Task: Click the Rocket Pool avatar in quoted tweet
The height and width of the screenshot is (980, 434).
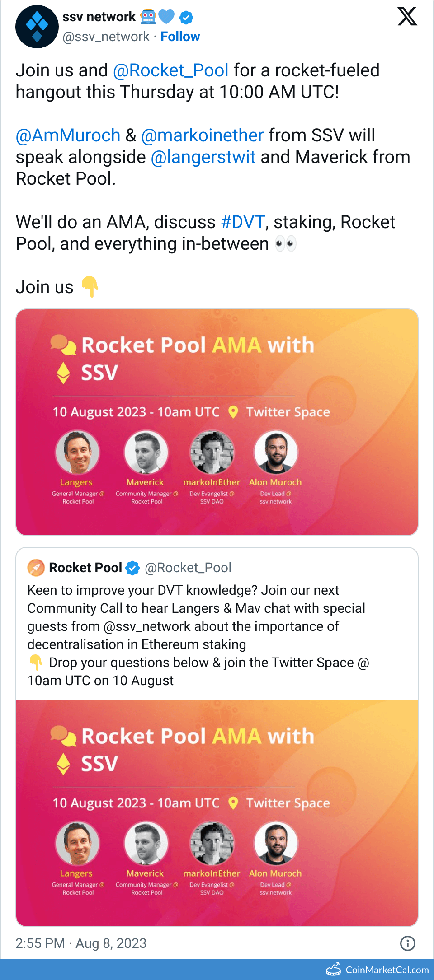Action: [x=36, y=568]
